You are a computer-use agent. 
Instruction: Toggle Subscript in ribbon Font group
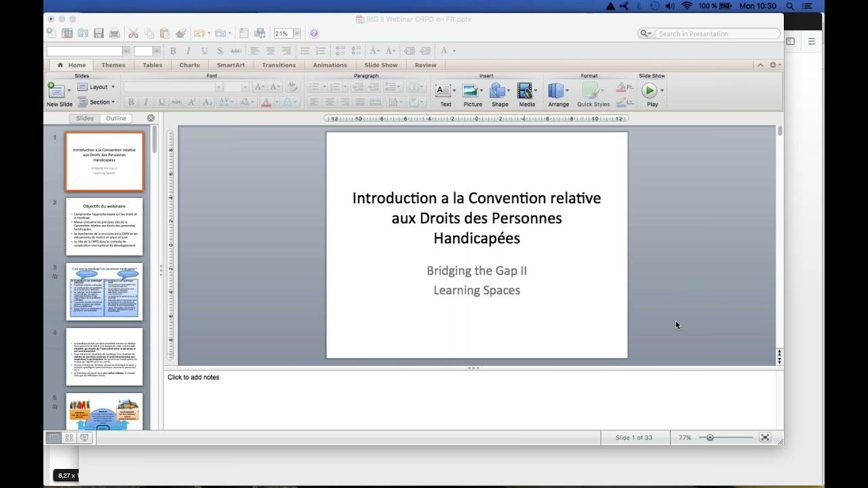point(208,102)
